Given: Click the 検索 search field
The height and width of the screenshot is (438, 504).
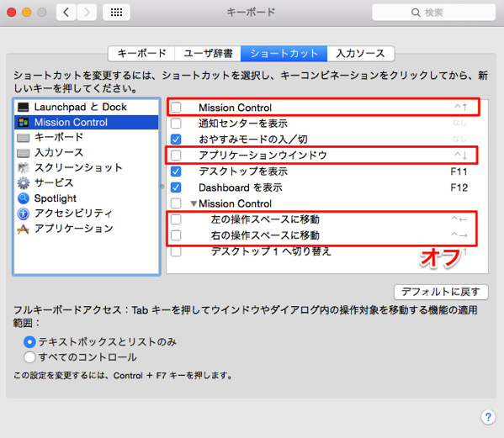Looking at the screenshot, I should (433, 13).
